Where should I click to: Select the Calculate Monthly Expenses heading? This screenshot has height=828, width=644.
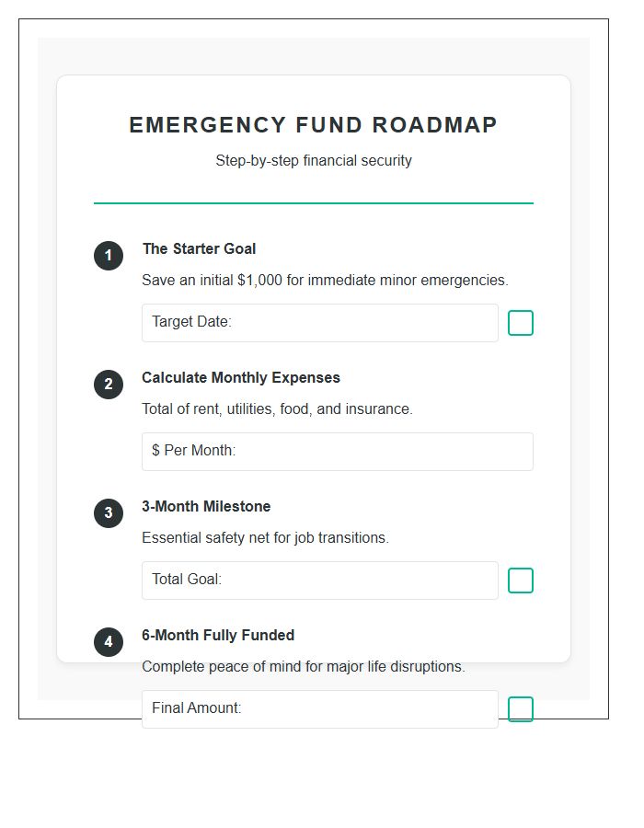pos(240,377)
